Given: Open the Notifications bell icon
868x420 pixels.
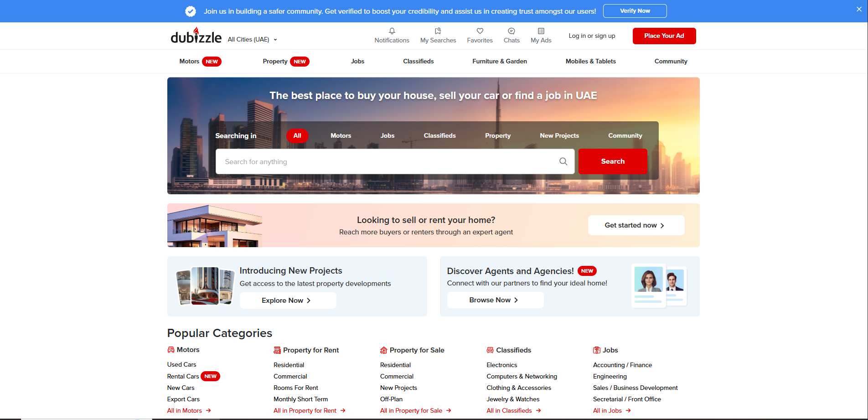Looking at the screenshot, I should [x=392, y=31].
